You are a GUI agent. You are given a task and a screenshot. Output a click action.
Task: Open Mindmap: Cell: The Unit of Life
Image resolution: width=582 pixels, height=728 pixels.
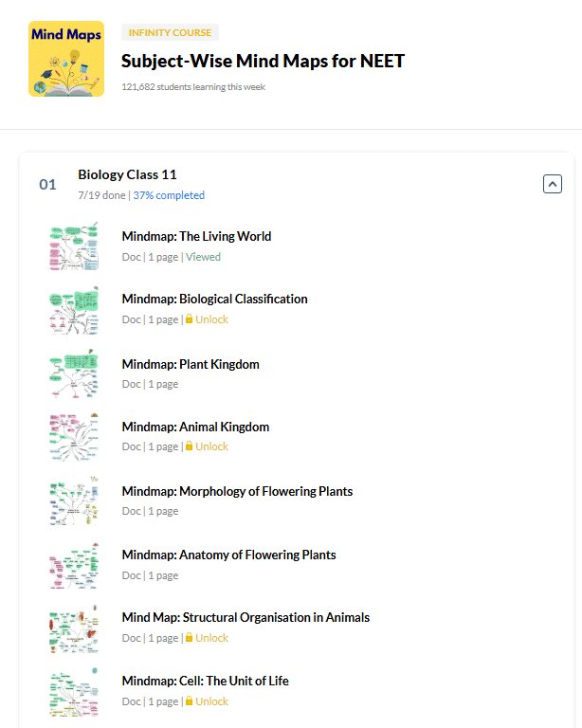point(205,682)
